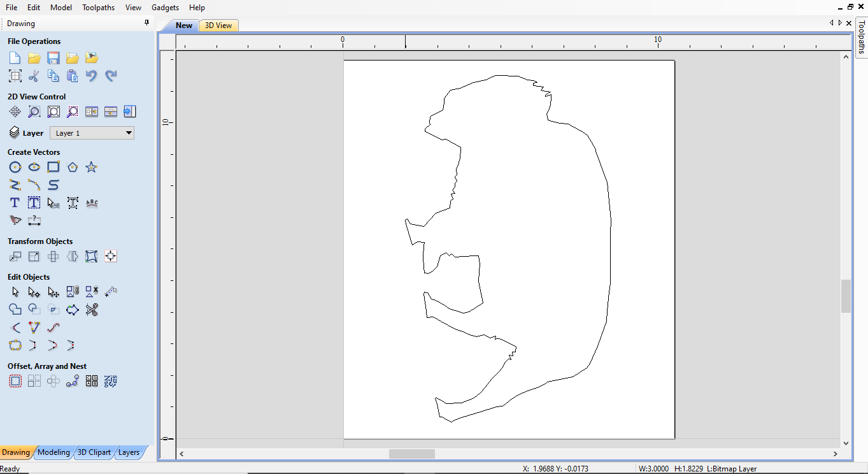The height and width of the screenshot is (474, 868).
Task: Join open vectors
Action: pos(15,345)
